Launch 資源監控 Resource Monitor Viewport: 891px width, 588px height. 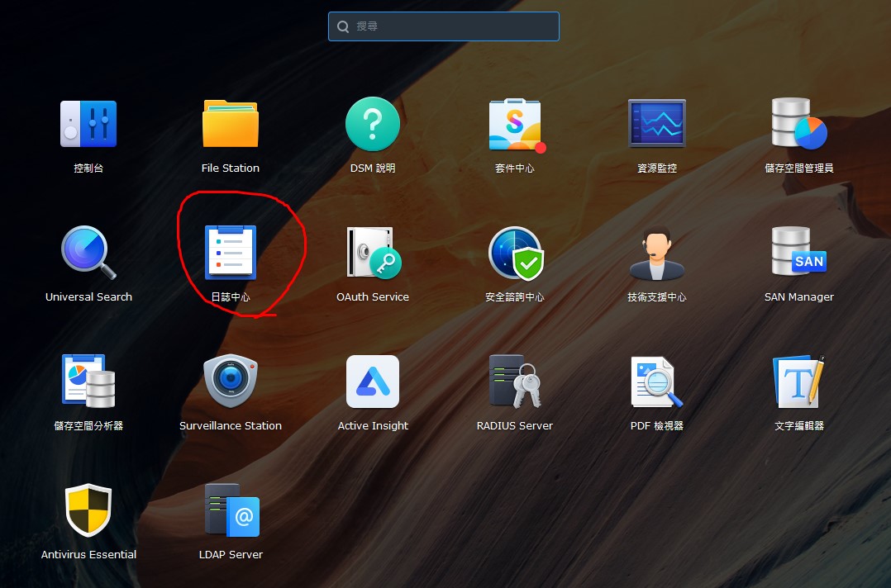657,125
